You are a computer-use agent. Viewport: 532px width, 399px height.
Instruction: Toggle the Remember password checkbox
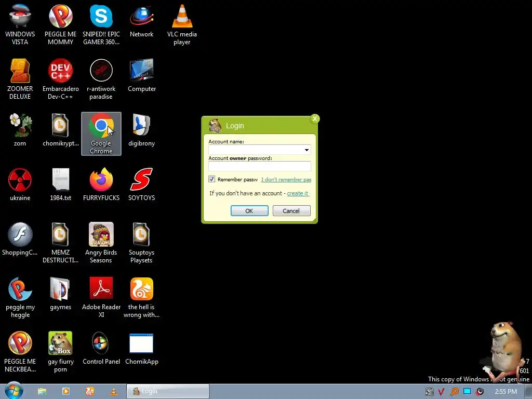click(x=212, y=179)
